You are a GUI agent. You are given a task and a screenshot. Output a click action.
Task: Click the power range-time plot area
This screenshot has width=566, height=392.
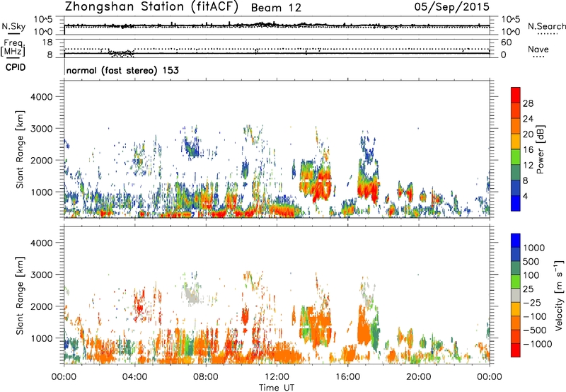point(277,149)
